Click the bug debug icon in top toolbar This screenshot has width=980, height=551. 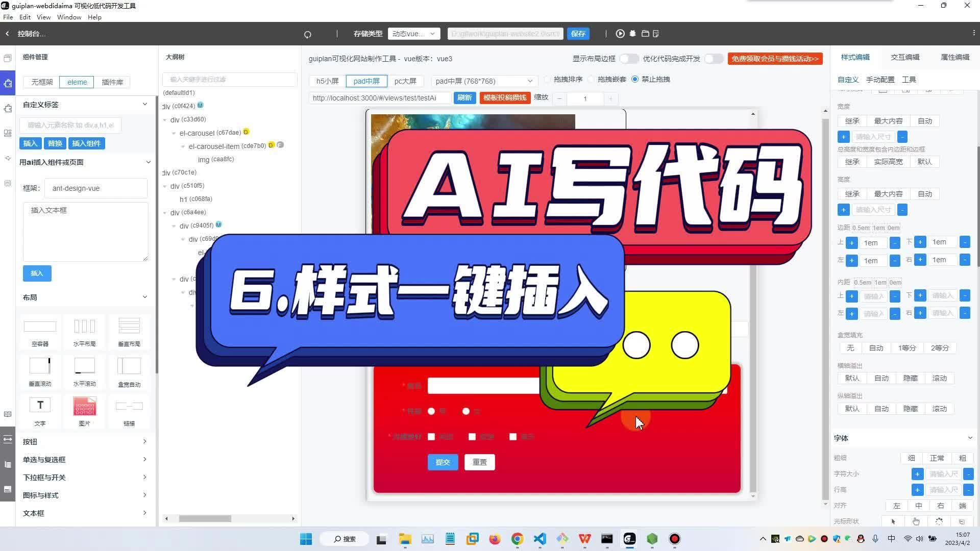click(633, 34)
